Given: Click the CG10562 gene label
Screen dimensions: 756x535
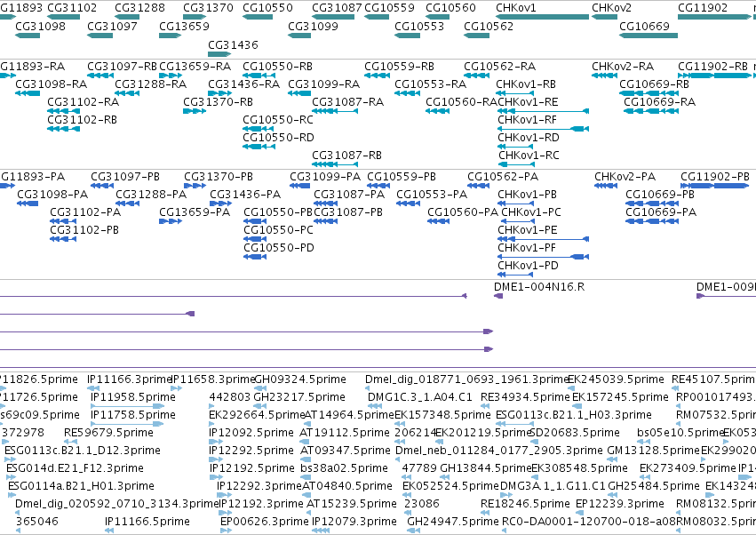Looking at the screenshot, I should tap(489, 26).
